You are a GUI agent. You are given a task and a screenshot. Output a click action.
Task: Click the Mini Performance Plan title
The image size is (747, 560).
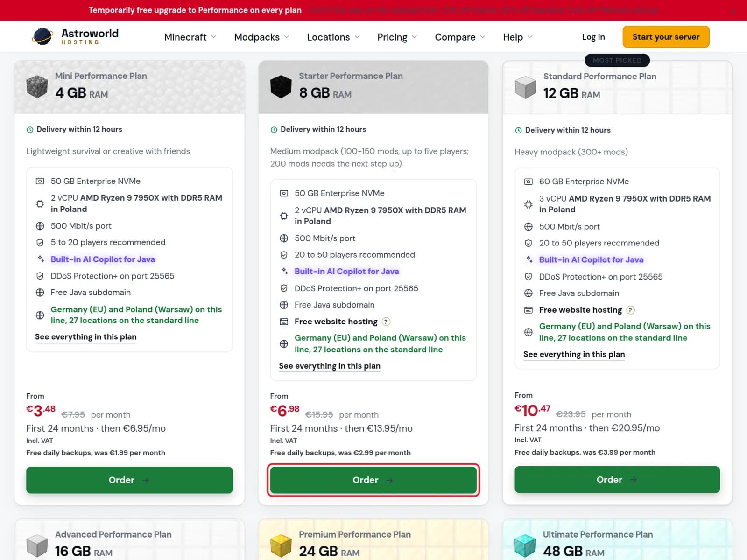coord(101,76)
